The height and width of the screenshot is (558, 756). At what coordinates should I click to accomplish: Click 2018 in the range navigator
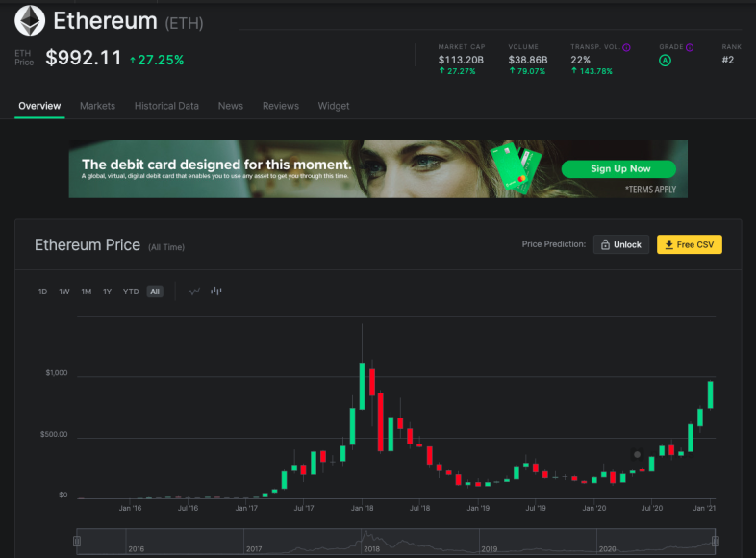pyautogui.click(x=371, y=548)
